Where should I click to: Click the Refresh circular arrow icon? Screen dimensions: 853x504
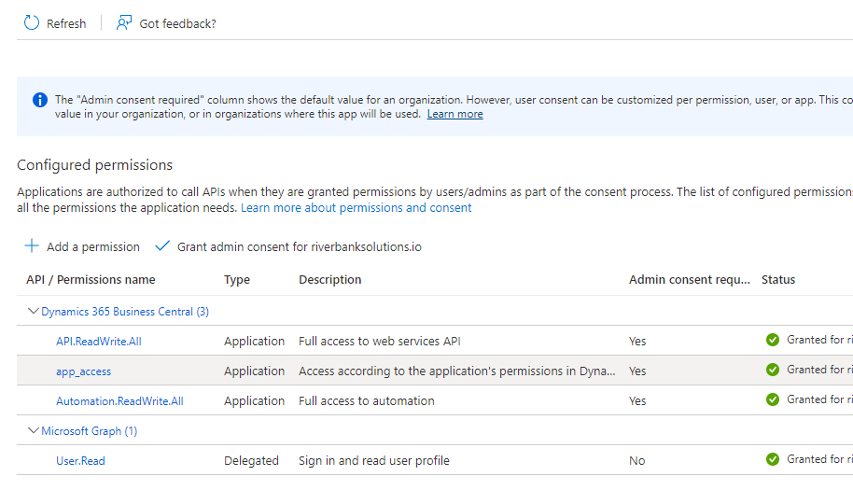click(32, 22)
